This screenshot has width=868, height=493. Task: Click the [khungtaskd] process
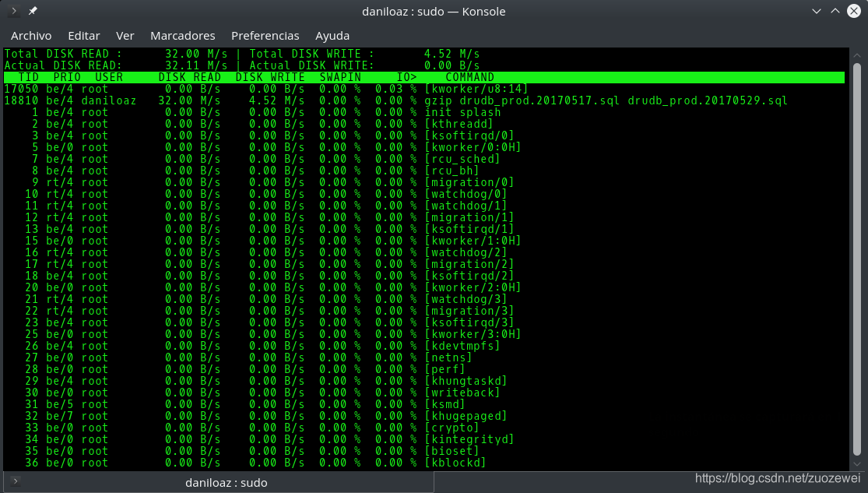tap(466, 381)
